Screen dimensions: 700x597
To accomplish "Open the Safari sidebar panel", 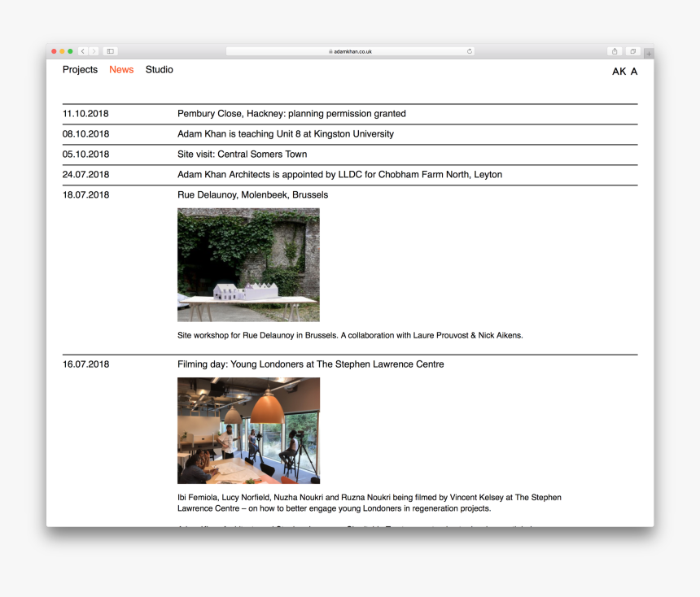I will click(110, 50).
